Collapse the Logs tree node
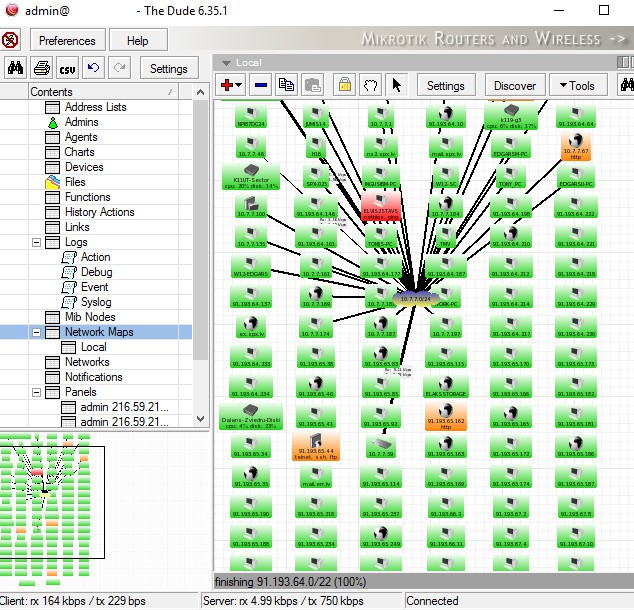Screen dimensions: 634x610 point(36,242)
